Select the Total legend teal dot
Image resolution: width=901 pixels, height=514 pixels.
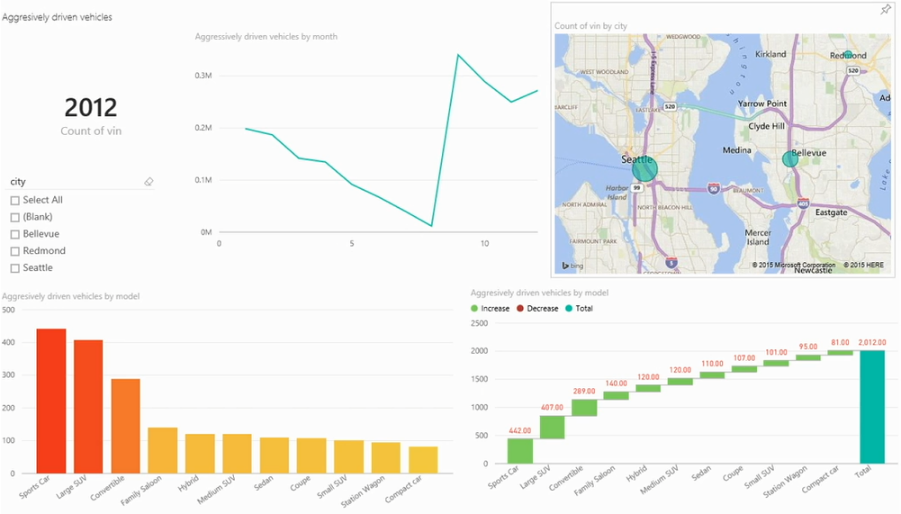tap(569, 308)
